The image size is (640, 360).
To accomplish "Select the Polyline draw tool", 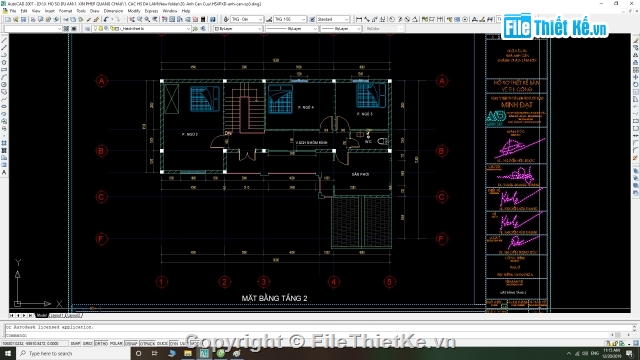I will click(x=4, y=55).
